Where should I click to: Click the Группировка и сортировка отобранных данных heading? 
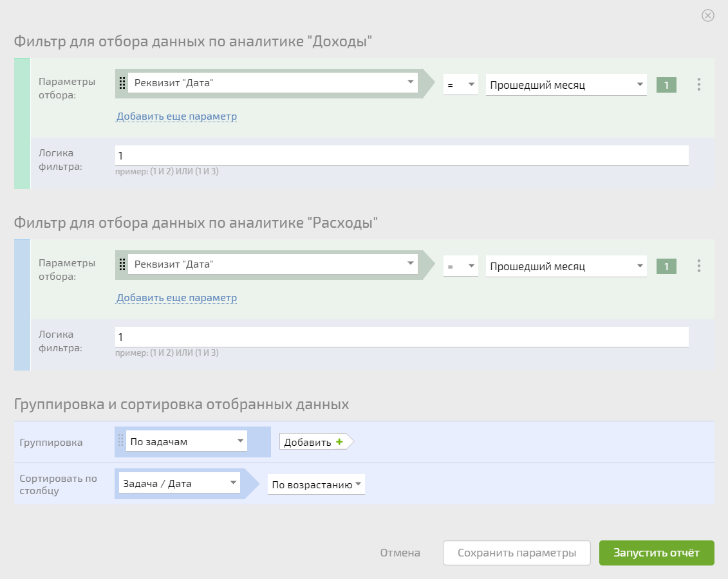point(182,405)
